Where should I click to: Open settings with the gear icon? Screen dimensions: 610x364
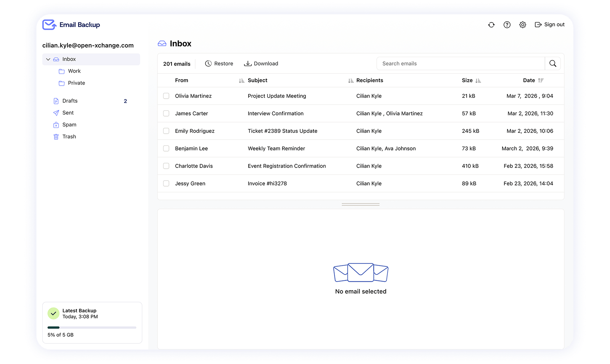pos(522,25)
